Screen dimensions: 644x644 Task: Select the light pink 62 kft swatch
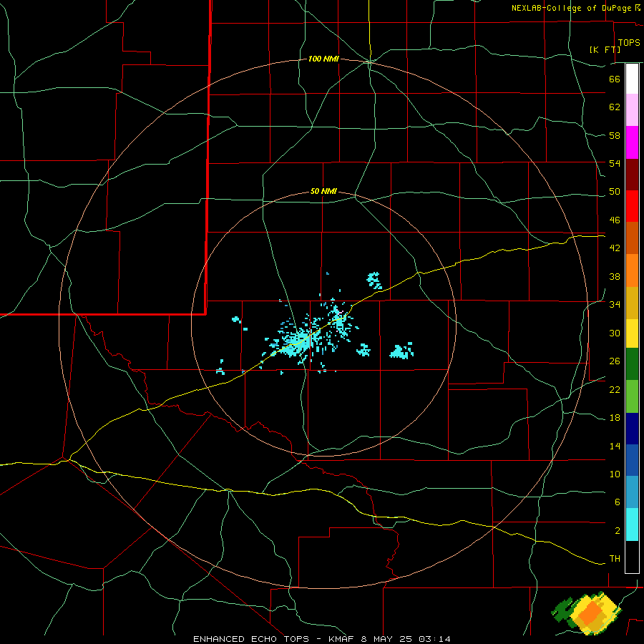pyautogui.click(x=632, y=109)
